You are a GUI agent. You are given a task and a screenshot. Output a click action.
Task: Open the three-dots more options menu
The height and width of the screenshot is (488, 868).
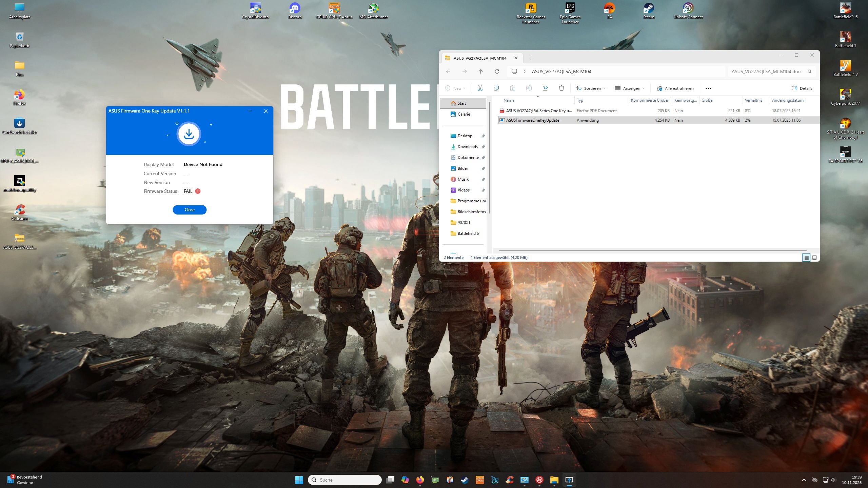click(708, 88)
